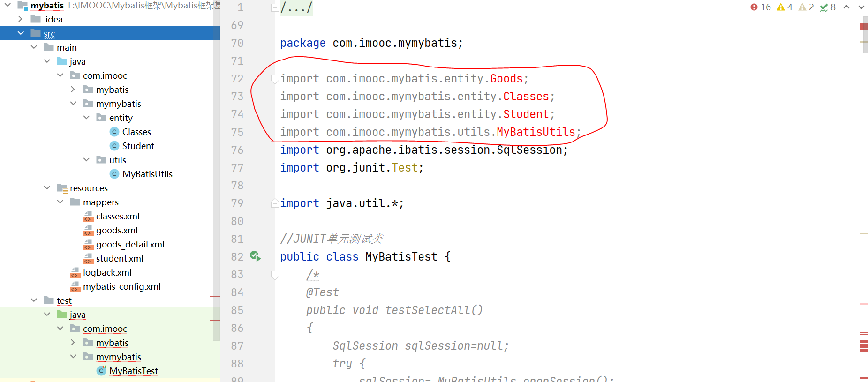Collapse the mybatis project root node
868x382 pixels.
tap(8, 5)
